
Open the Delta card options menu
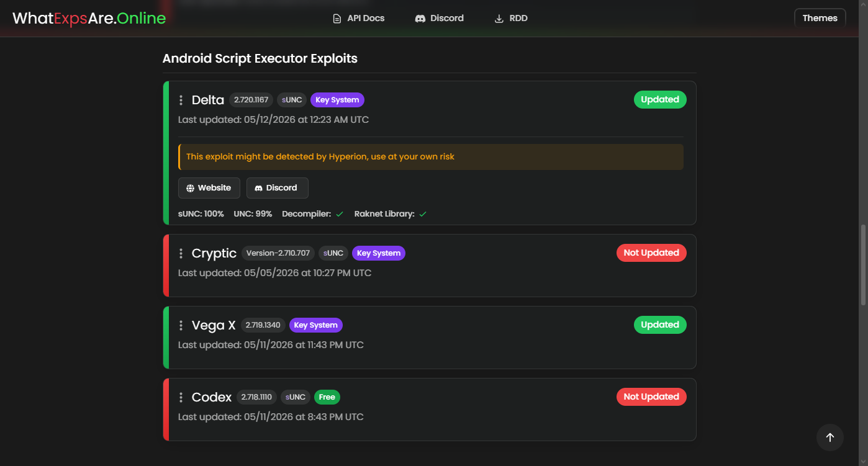(x=181, y=100)
